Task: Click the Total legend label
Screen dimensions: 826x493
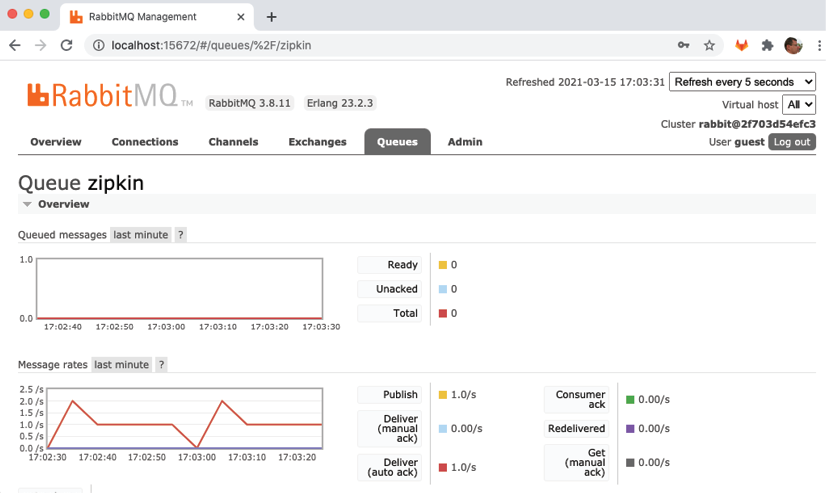Action: coord(389,313)
